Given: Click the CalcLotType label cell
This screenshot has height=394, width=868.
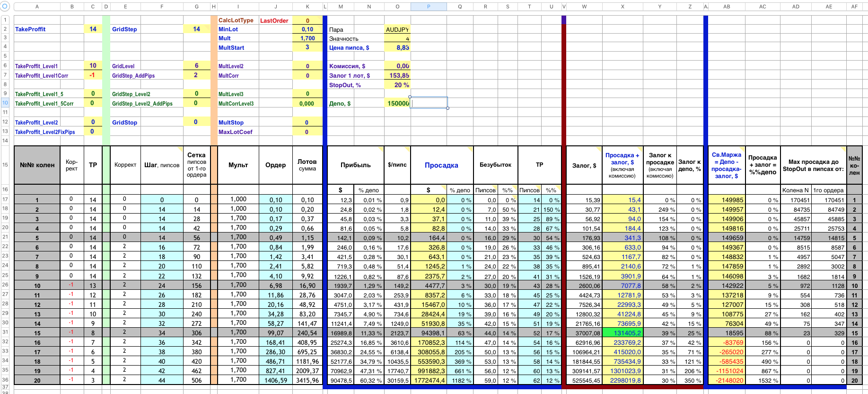Looking at the screenshot, I should 237,20.
